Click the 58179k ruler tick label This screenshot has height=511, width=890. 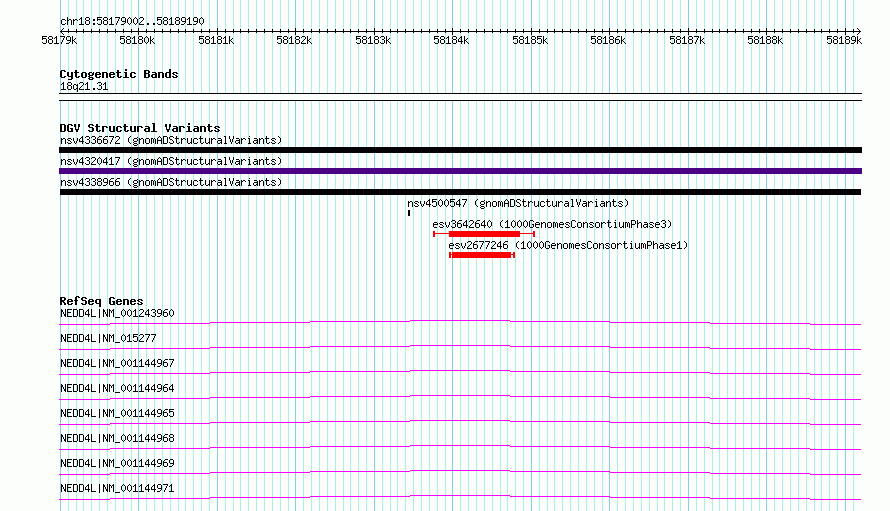click(x=59, y=40)
